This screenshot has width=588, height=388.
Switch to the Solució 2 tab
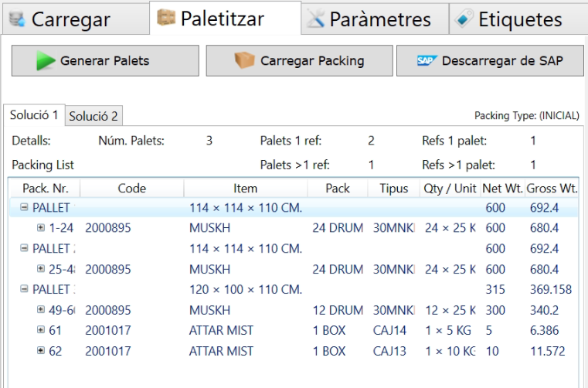[x=93, y=116]
